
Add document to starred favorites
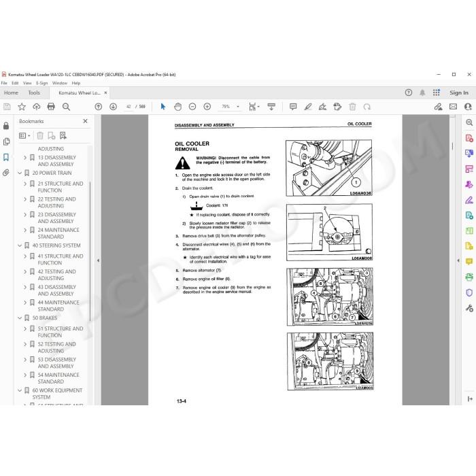coord(22,107)
